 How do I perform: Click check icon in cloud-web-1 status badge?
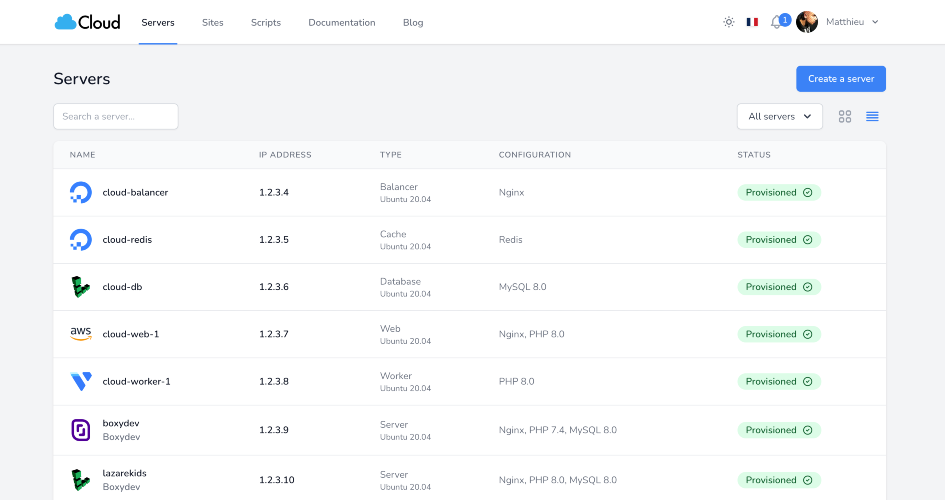[x=808, y=334]
